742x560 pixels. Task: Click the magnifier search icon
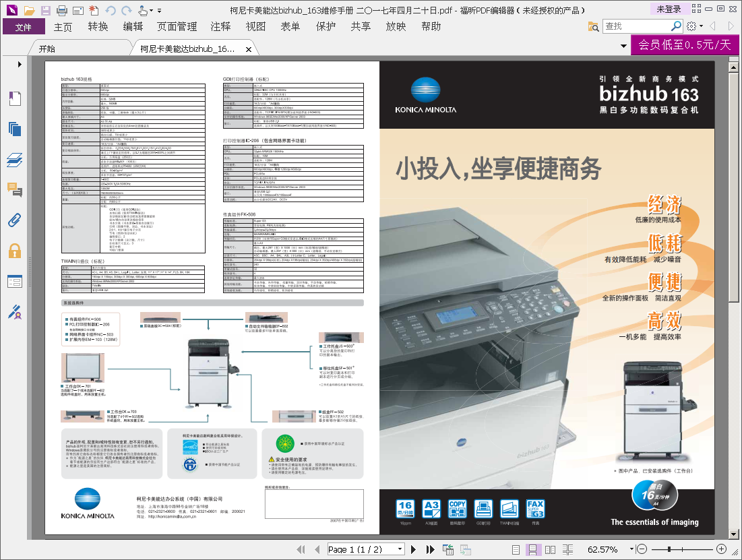[676, 26]
